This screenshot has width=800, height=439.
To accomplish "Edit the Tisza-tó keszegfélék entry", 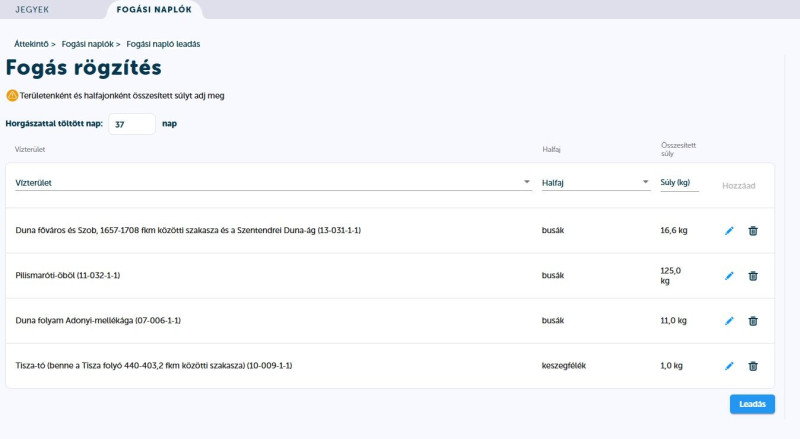I will click(x=729, y=366).
